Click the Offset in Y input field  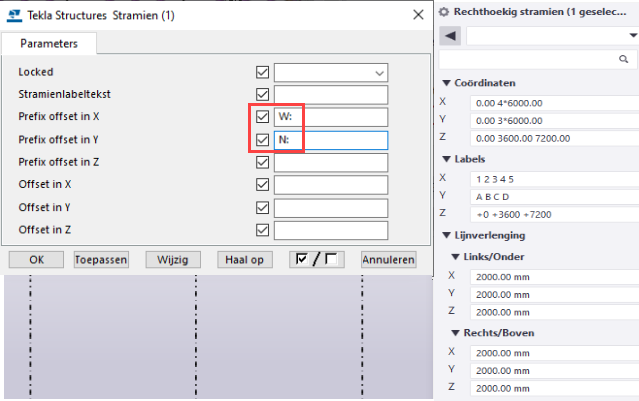(331, 207)
